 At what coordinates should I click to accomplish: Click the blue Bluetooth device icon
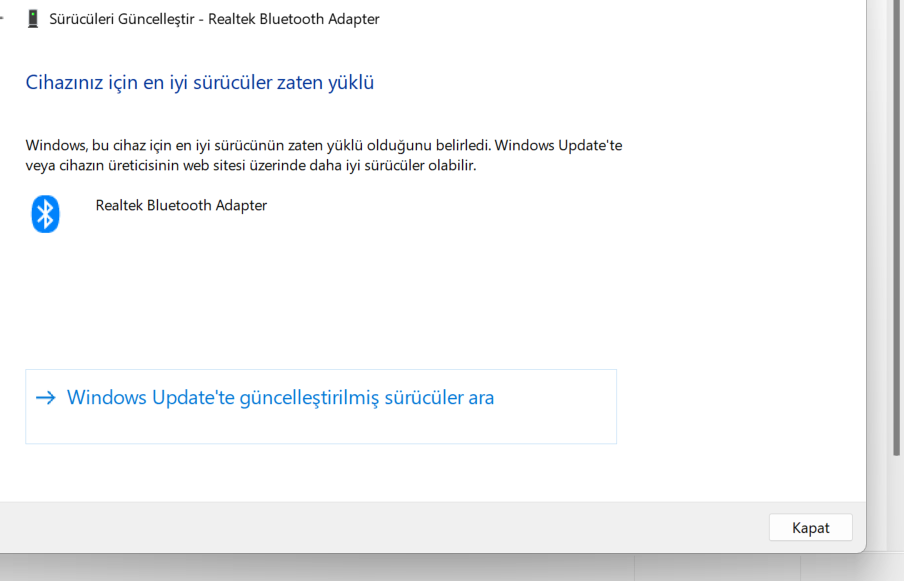click(x=45, y=214)
